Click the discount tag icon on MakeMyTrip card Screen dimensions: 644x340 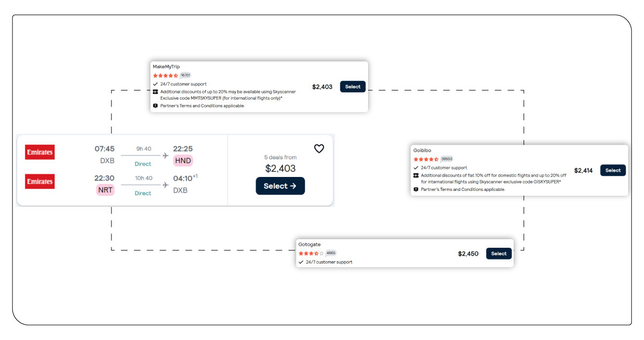[x=155, y=91]
